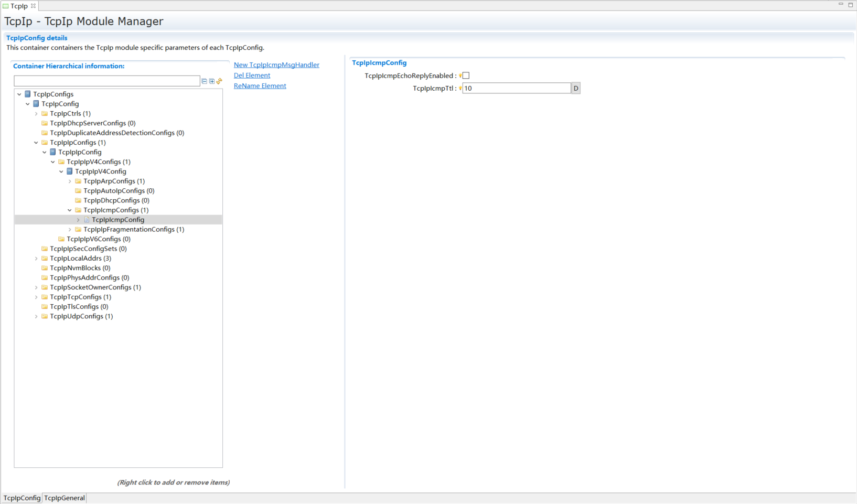
Task: Click the TcpIpDhcpServerConfigs folder icon
Action: pos(45,123)
